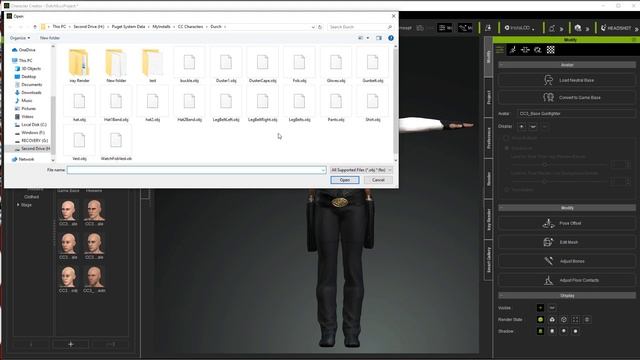Click the Edit Mesh button
This screenshot has width=640, height=360.
pos(567,242)
